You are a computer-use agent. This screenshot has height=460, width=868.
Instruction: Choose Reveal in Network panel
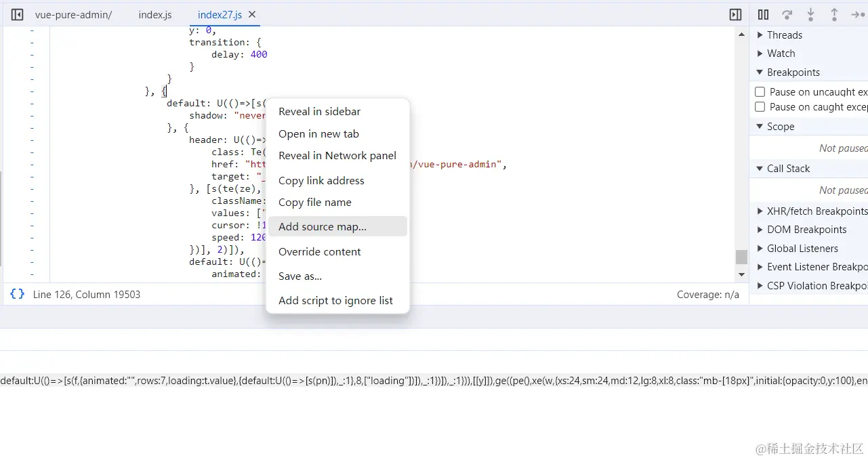click(x=337, y=156)
